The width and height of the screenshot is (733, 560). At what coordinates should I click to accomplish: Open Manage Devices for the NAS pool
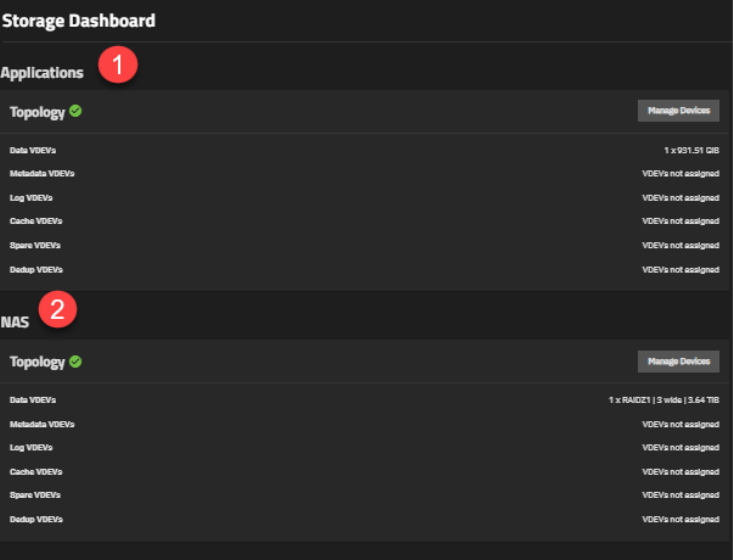[678, 361]
